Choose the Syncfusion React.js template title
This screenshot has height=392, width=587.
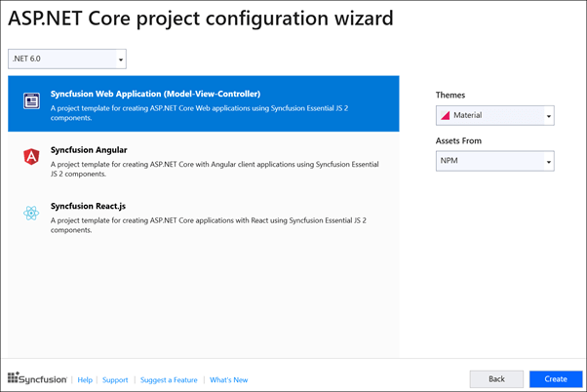pos(90,206)
